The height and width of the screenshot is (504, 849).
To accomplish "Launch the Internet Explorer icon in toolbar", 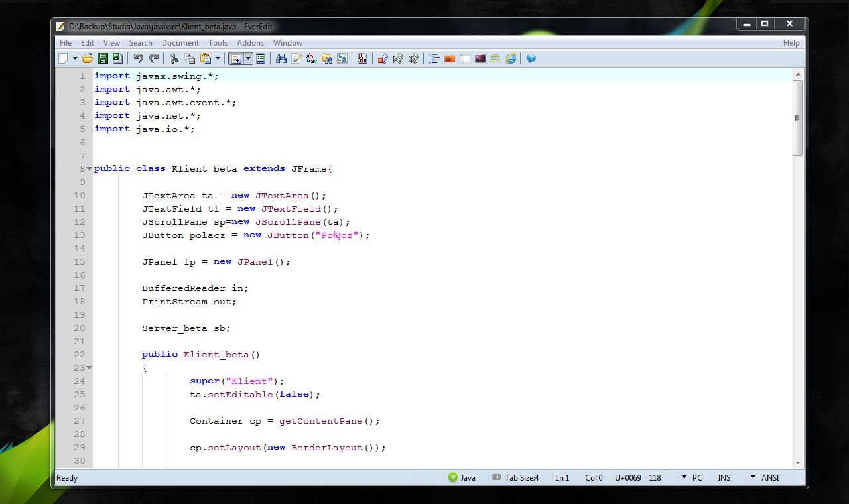I will tap(511, 58).
